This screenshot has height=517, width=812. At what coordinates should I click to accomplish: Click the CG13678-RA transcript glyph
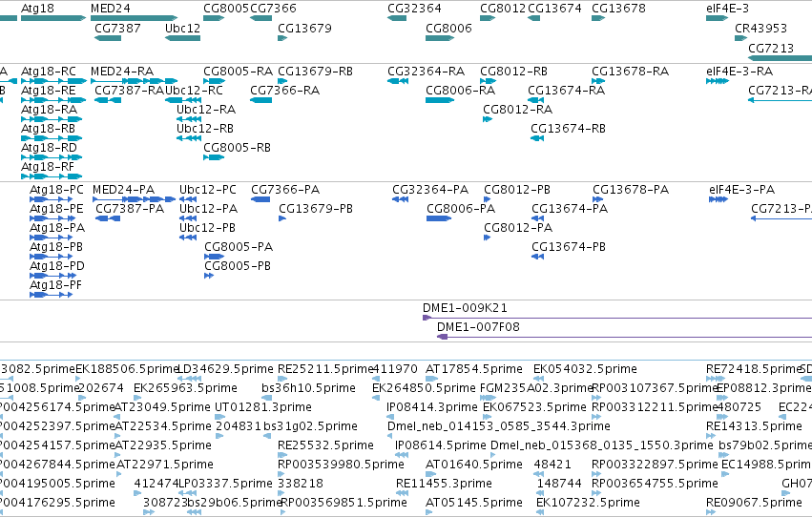(598, 81)
